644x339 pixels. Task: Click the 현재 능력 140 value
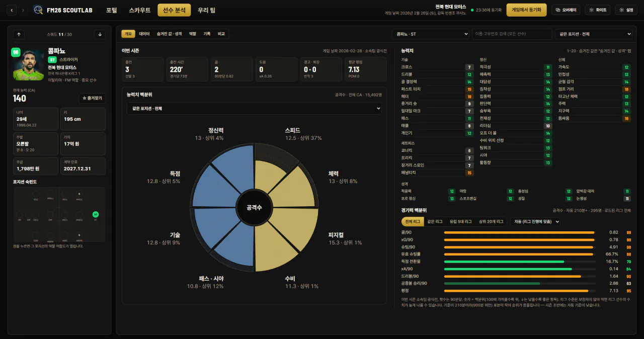pyautogui.click(x=20, y=99)
